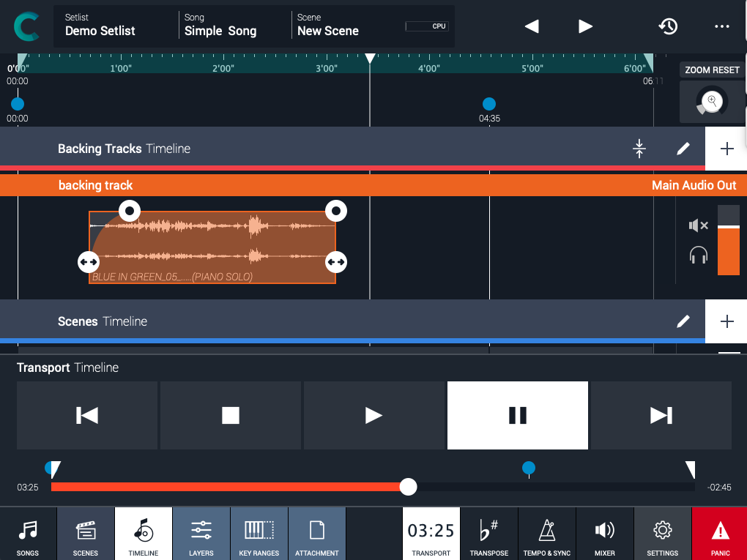Viewport: 747px width, 560px height.
Task: Select the Tempo & Sync panel
Action: [546, 533]
